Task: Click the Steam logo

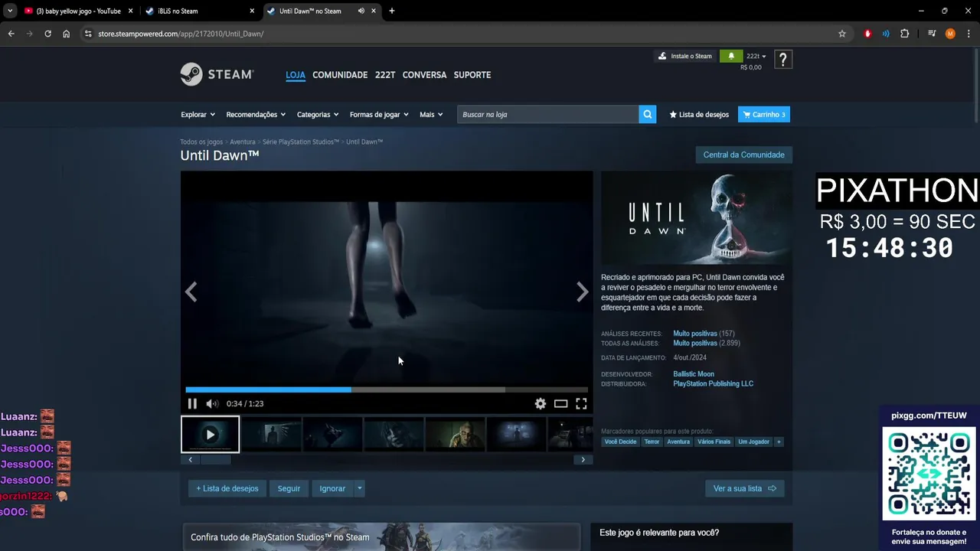Action: click(x=217, y=74)
